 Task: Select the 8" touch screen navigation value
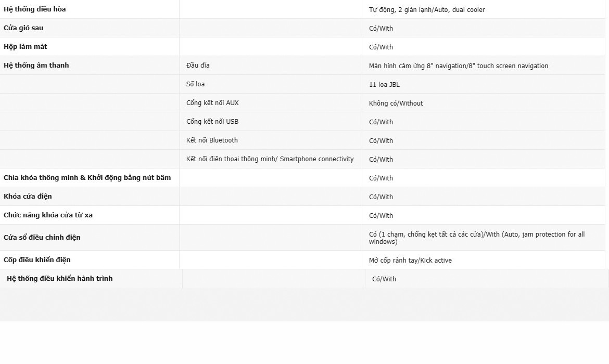459,66
